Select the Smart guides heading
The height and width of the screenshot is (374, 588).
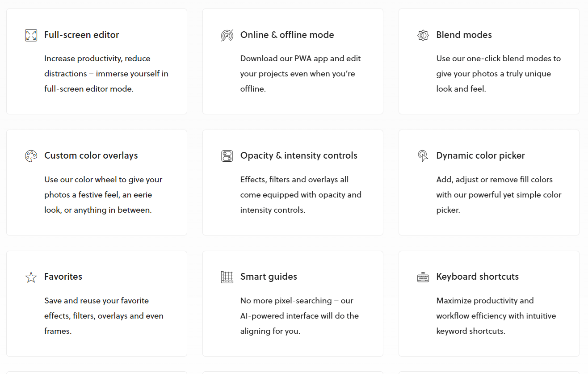click(269, 277)
